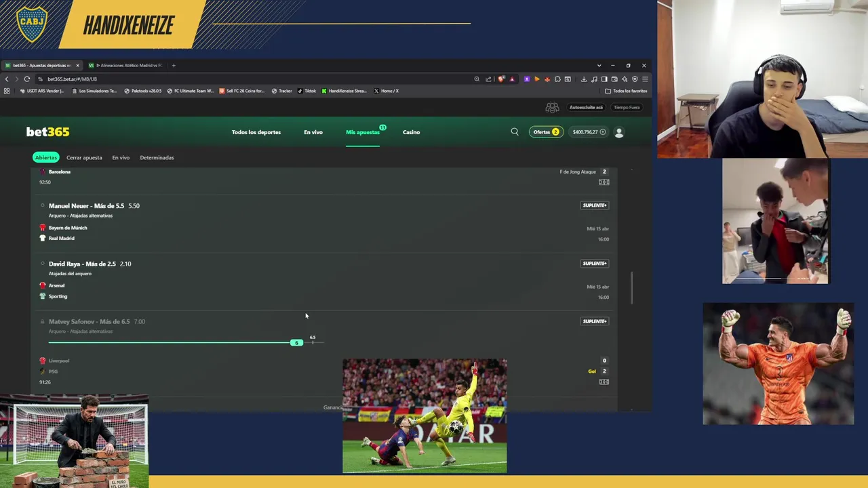Open the Ofertas button
Image resolution: width=868 pixels, height=488 pixels.
pyautogui.click(x=546, y=132)
